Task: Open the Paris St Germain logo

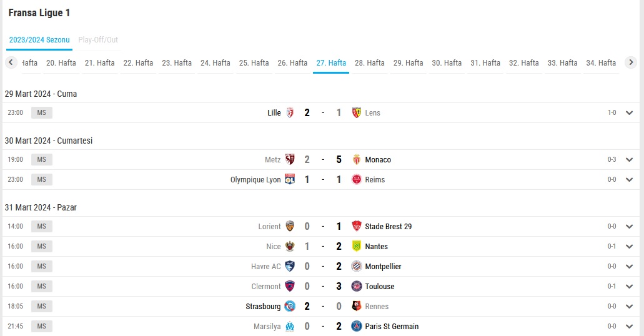Action: [x=357, y=326]
